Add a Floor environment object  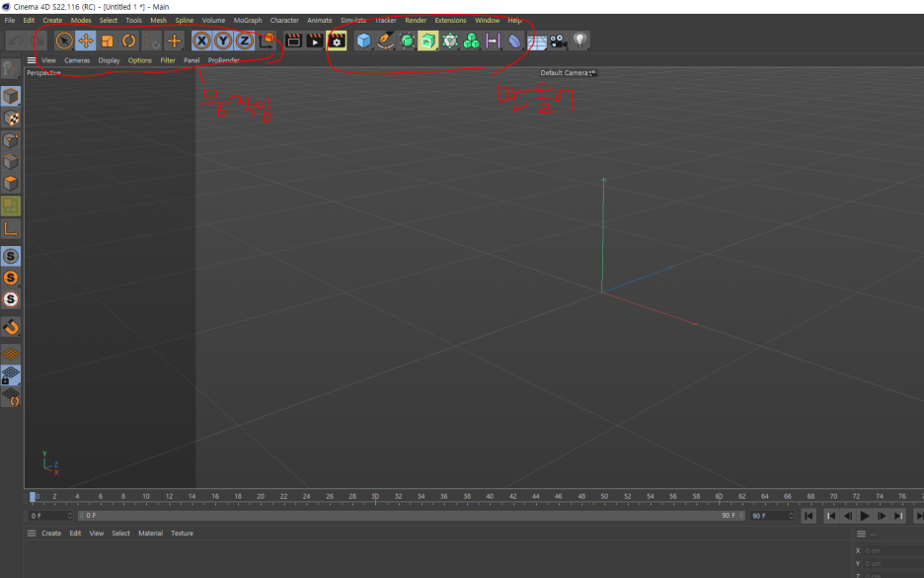point(536,41)
